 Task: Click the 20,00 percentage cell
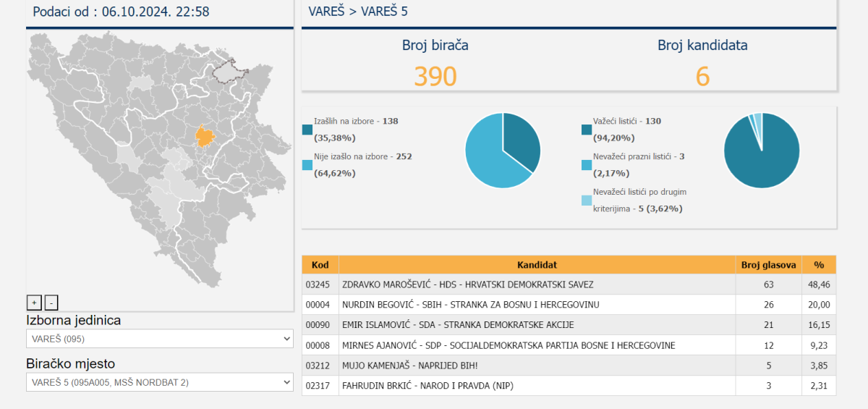pos(819,305)
